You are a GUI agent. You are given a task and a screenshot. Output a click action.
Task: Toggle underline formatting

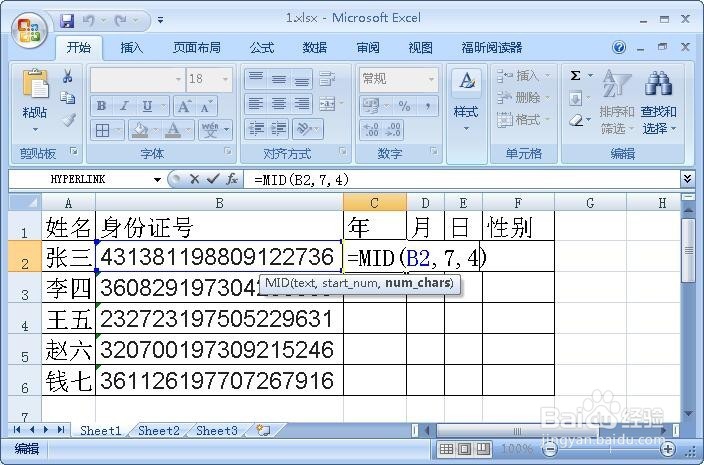(x=147, y=106)
